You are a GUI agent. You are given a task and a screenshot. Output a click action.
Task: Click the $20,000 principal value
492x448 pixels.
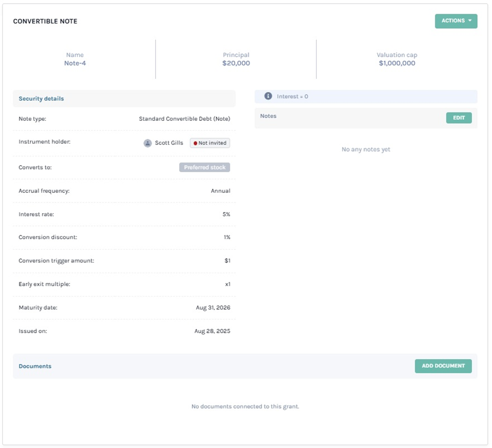click(x=236, y=63)
